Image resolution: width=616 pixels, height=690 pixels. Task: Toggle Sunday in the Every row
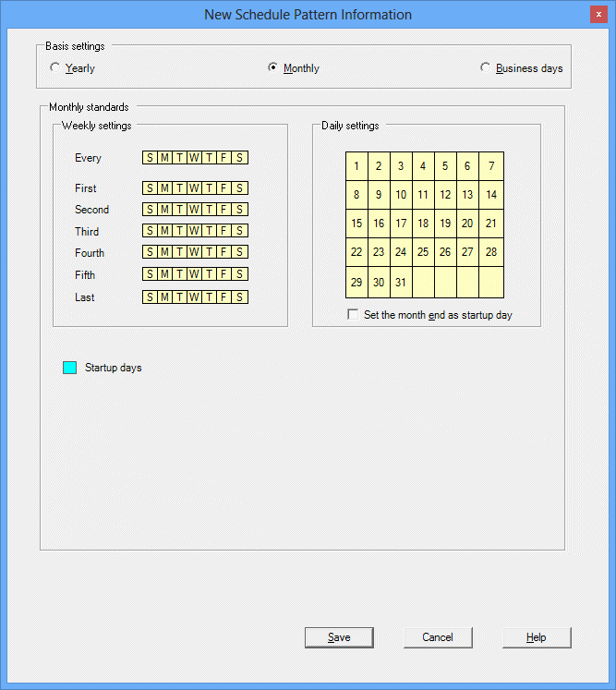(150, 158)
